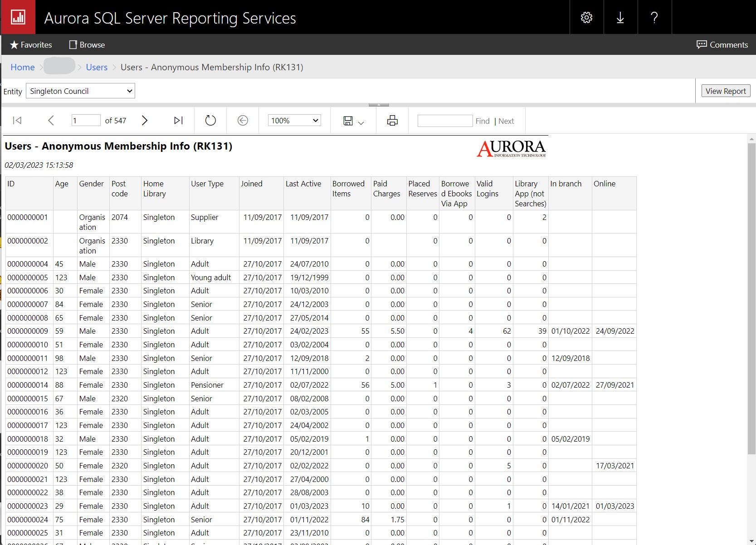
Task: Click the current page number field
Action: click(x=86, y=120)
